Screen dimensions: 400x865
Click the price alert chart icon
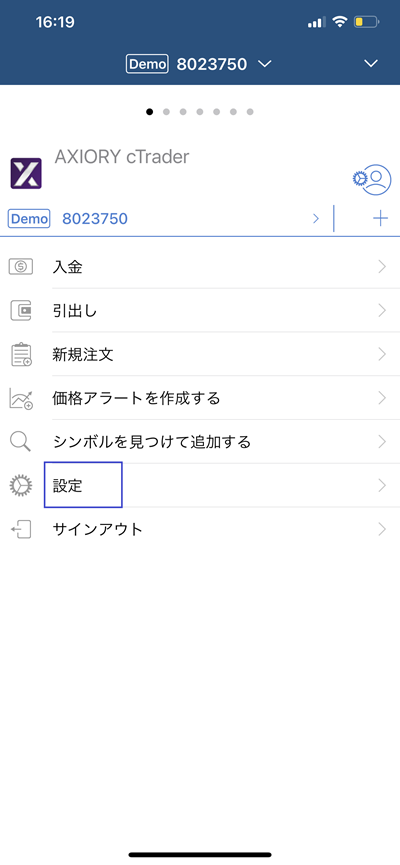(21, 398)
